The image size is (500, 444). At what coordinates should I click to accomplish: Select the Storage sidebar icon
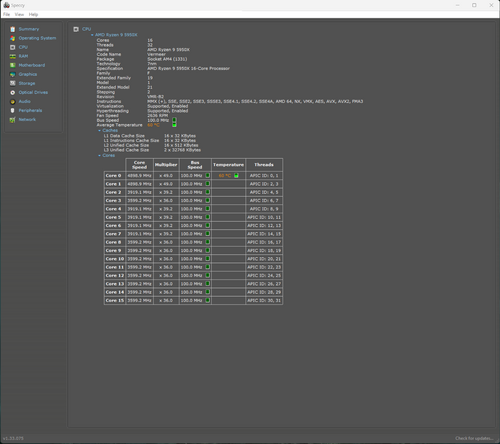coord(13,83)
